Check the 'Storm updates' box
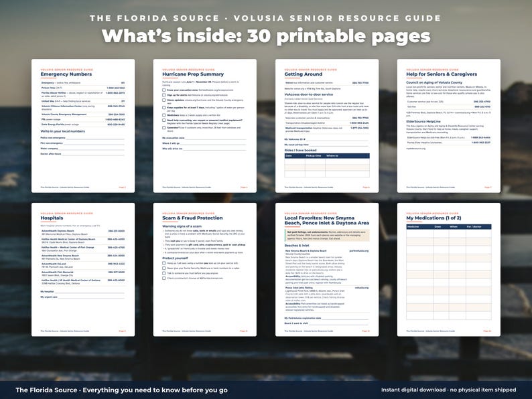This screenshot has height=399, width=532. (164, 100)
